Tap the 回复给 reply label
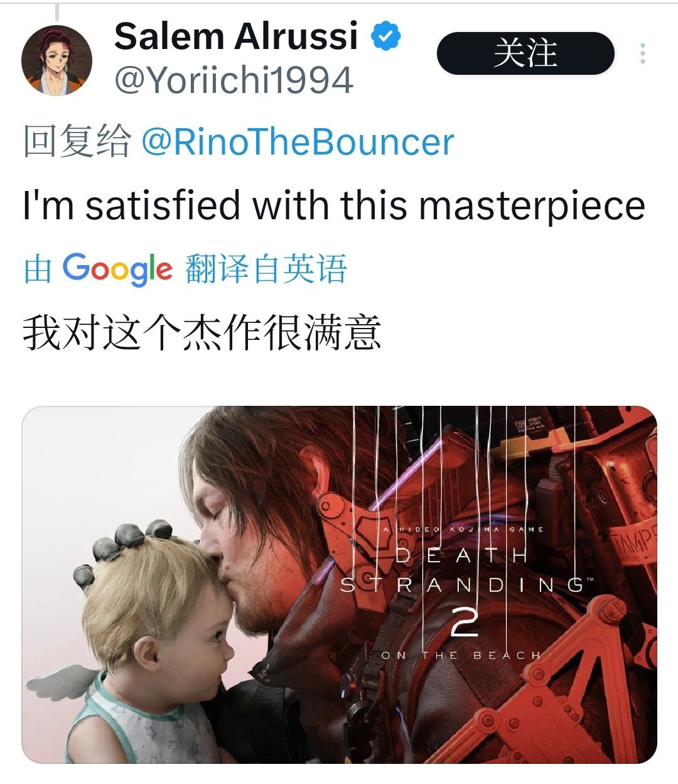678x784 pixels. point(77,141)
